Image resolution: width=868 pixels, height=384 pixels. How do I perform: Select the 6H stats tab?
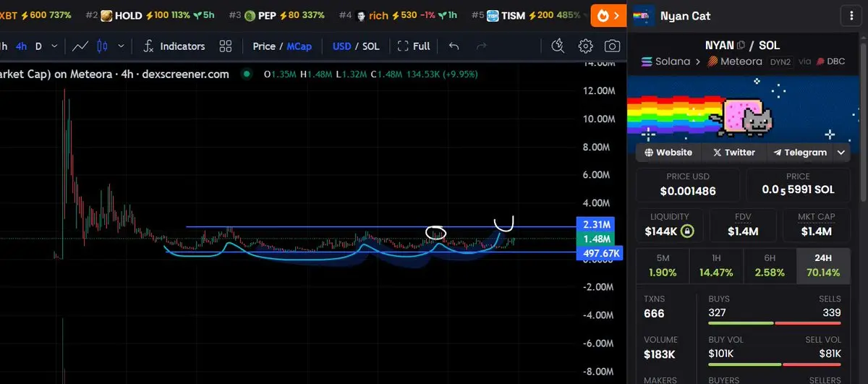coord(769,266)
